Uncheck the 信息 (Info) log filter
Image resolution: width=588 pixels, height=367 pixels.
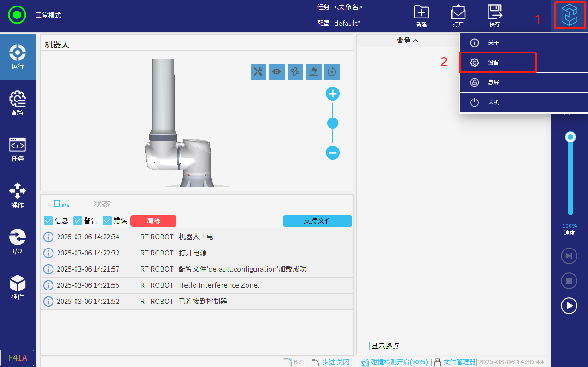(x=48, y=221)
